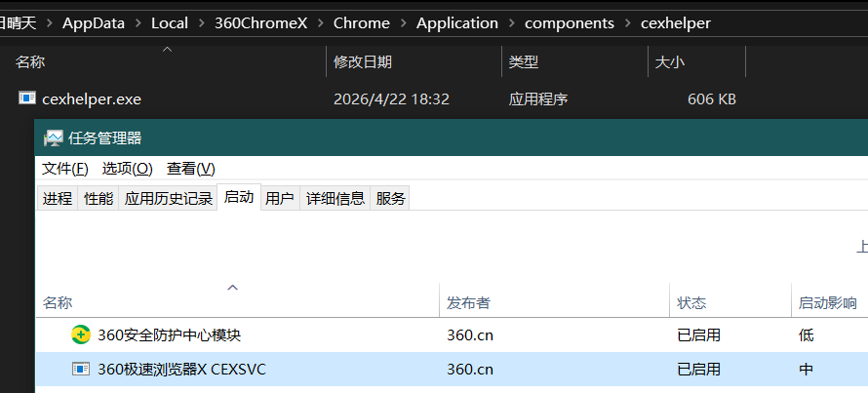Select the 360极速浏览器X CEXSVC startup row

tap(452, 369)
